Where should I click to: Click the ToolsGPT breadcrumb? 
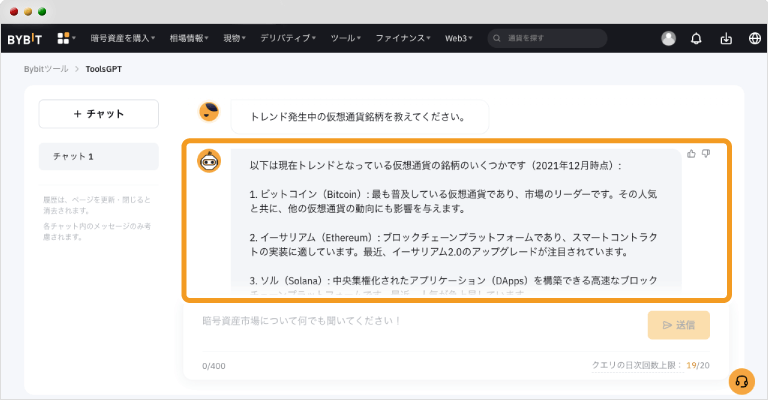(103, 69)
